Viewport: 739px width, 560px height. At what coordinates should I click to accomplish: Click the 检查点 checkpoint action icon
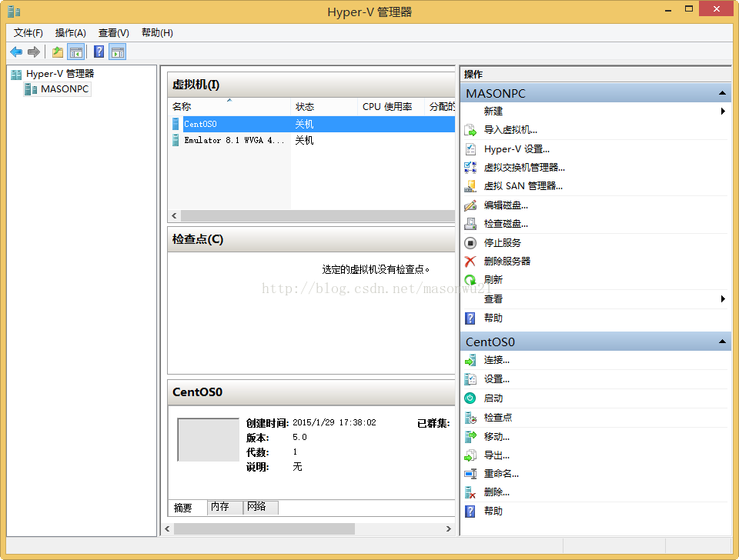tap(470, 418)
